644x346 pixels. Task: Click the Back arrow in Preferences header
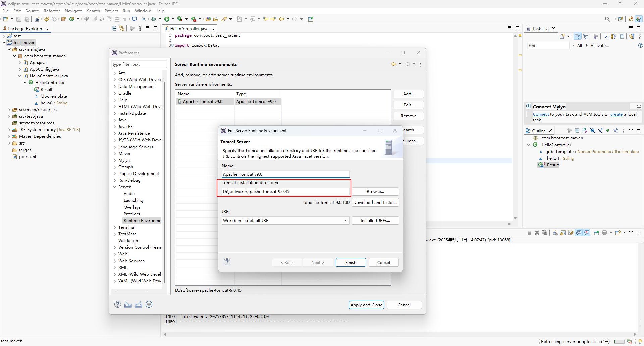tap(394, 64)
